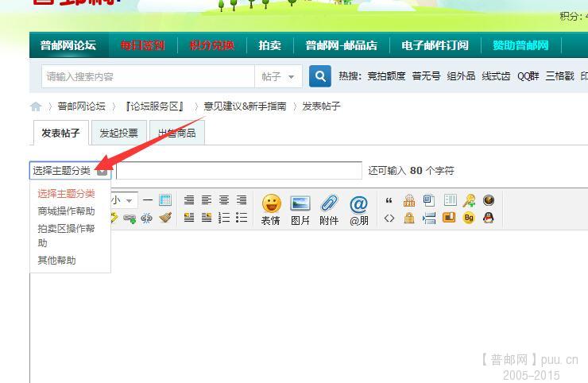Open 拍卖 nav item
The height and width of the screenshot is (383, 588).
tap(269, 45)
